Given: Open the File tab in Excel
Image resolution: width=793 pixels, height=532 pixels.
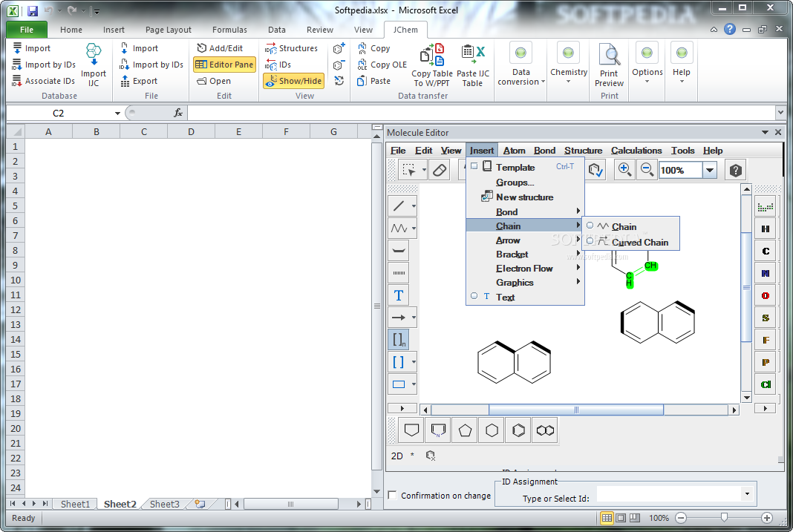Looking at the screenshot, I should tap(27, 30).
